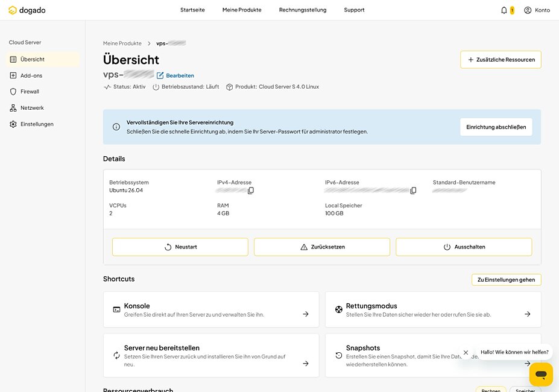Image resolution: width=559 pixels, height=392 pixels.
Task: Open the Konsole shortcut card
Action: [x=211, y=309]
